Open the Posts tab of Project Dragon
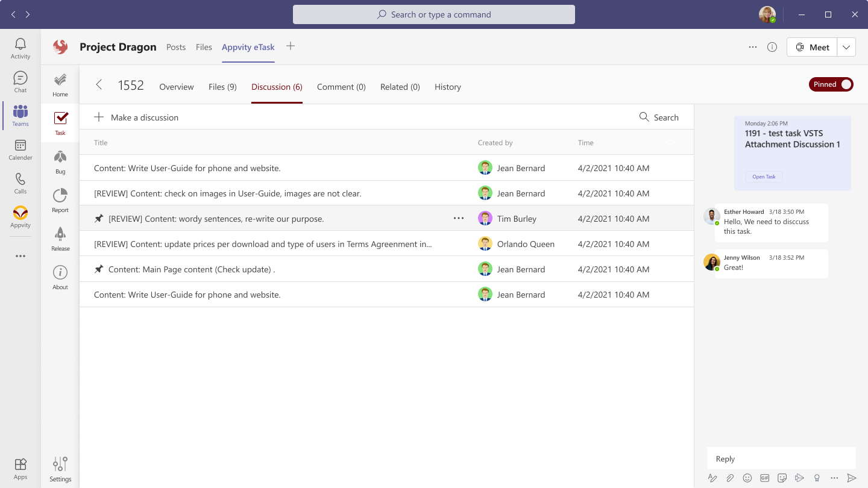Viewport: 868px width, 488px height. tap(175, 46)
